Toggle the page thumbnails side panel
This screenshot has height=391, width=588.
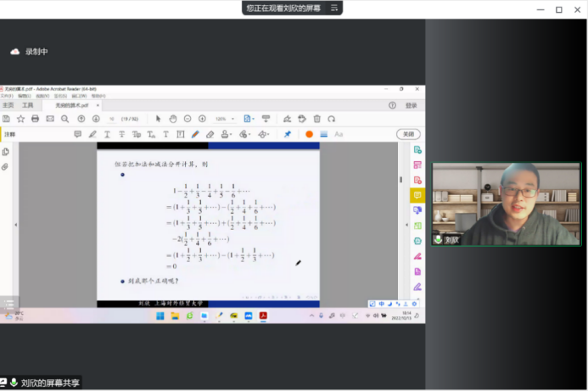tap(5, 152)
